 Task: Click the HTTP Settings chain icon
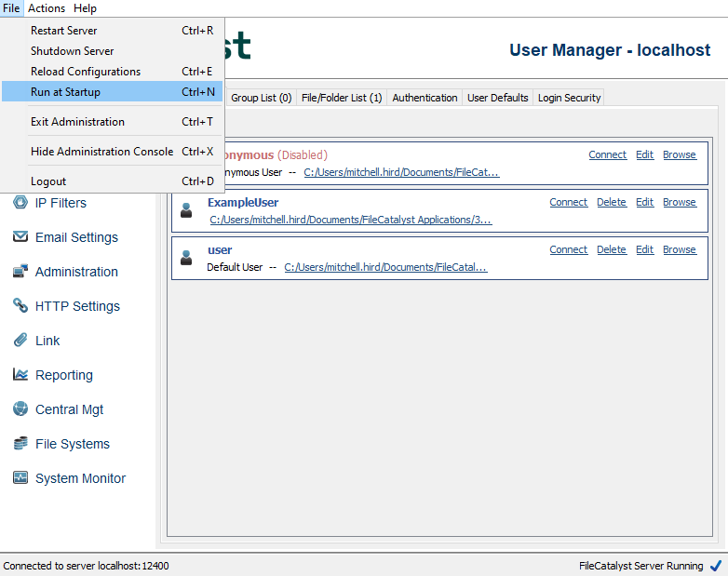pos(20,305)
